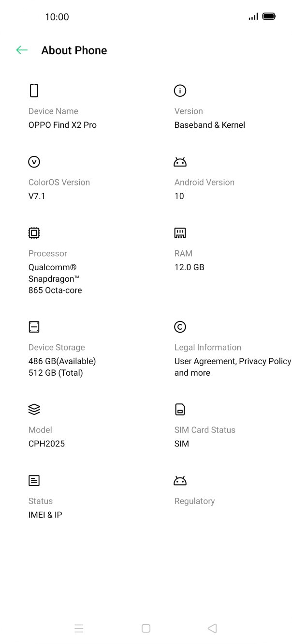
Task: Tap the Status document icon
Action: pyautogui.click(x=34, y=480)
